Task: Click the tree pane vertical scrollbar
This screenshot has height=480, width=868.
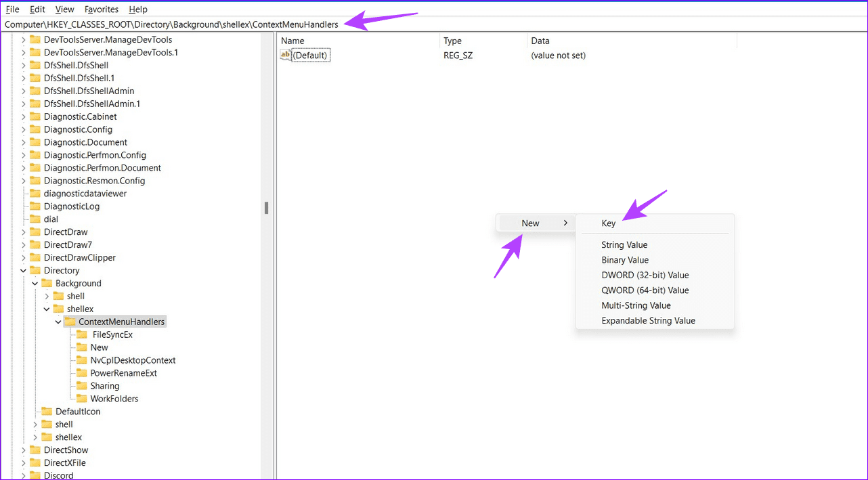Action: 267,207
